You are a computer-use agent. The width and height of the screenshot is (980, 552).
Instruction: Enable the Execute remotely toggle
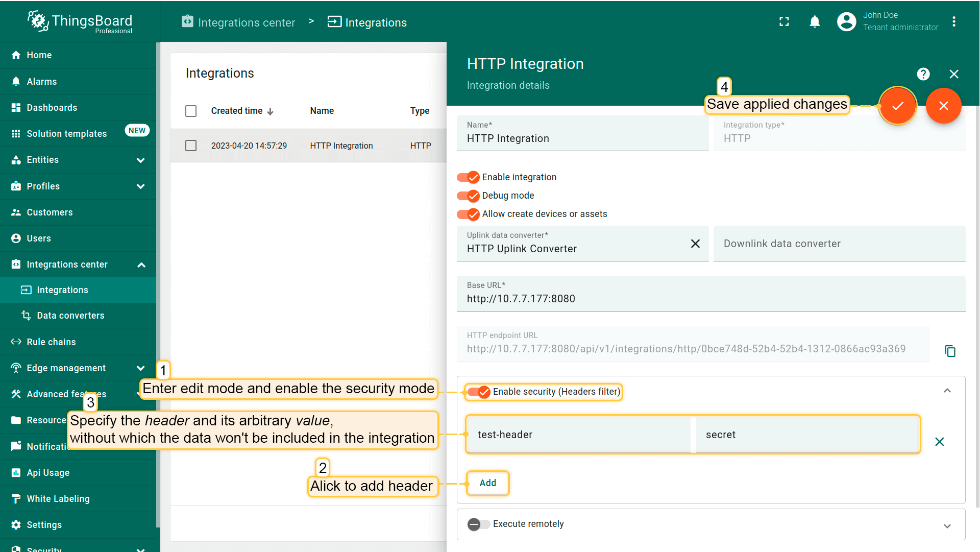pyautogui.click(x=478, y=524)
